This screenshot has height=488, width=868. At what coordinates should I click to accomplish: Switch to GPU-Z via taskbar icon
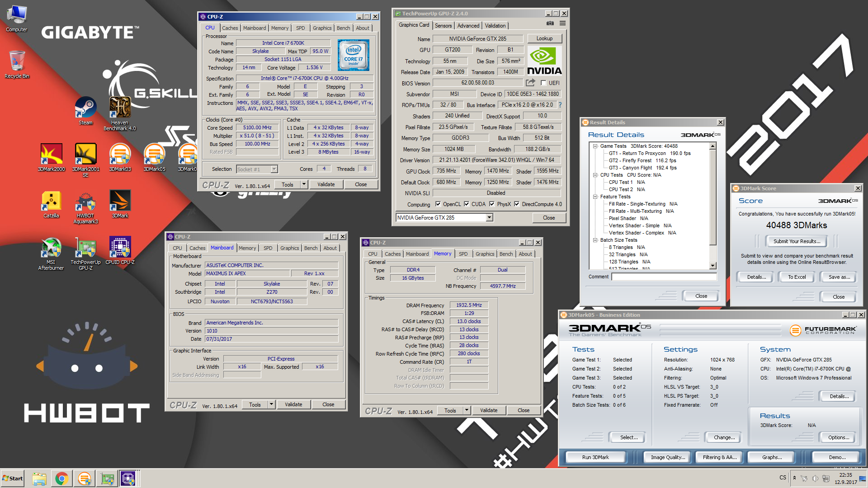click(x=107, y=479)
